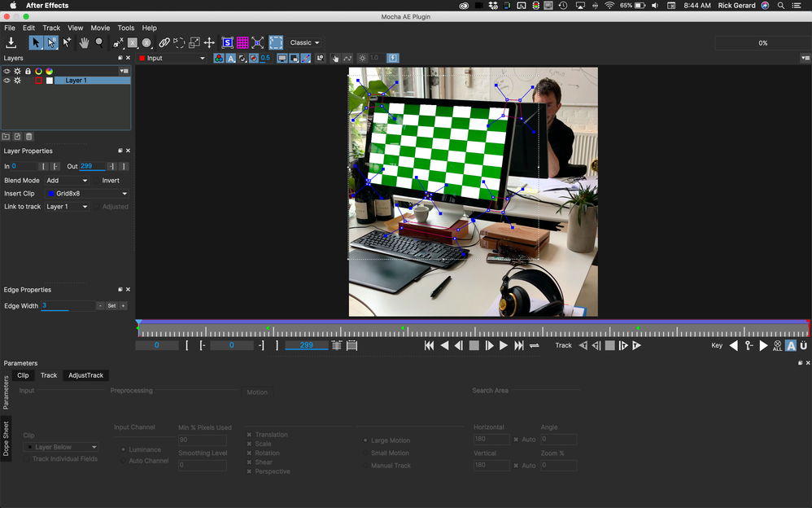
Task: Open the Layers panel options menu
Action: click(x=124, y=71)
